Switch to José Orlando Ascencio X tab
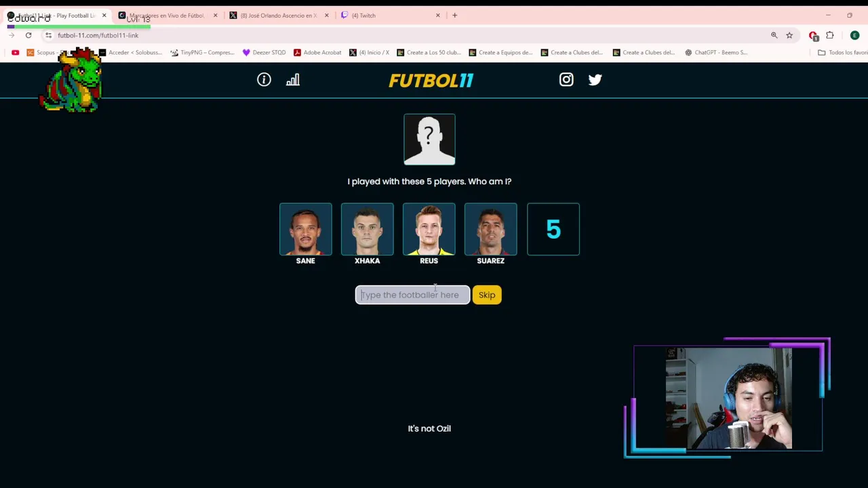 coord(278,15)
